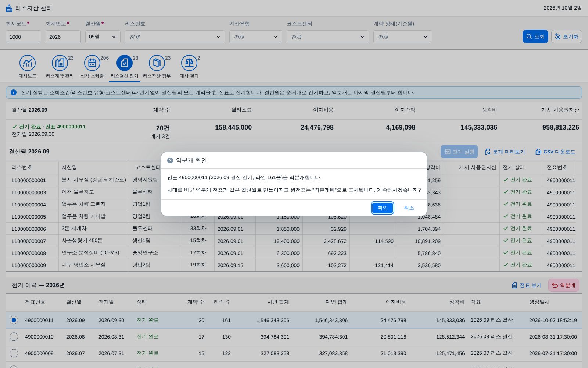Click 확인 to confirm the reversal
The height and width of the screenshot is (368, 588).
(383, 208)
